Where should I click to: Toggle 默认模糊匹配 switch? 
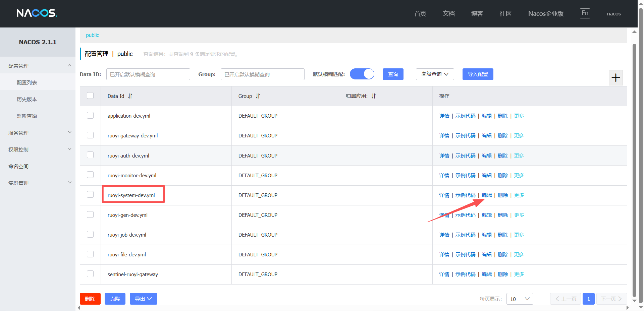coord(362,74)
